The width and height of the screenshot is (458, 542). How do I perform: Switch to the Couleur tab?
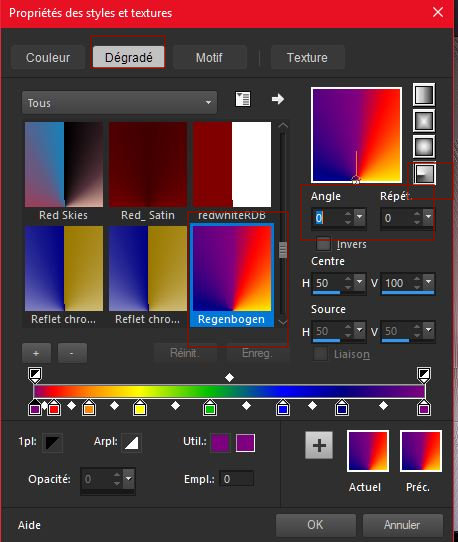(48, 57)
